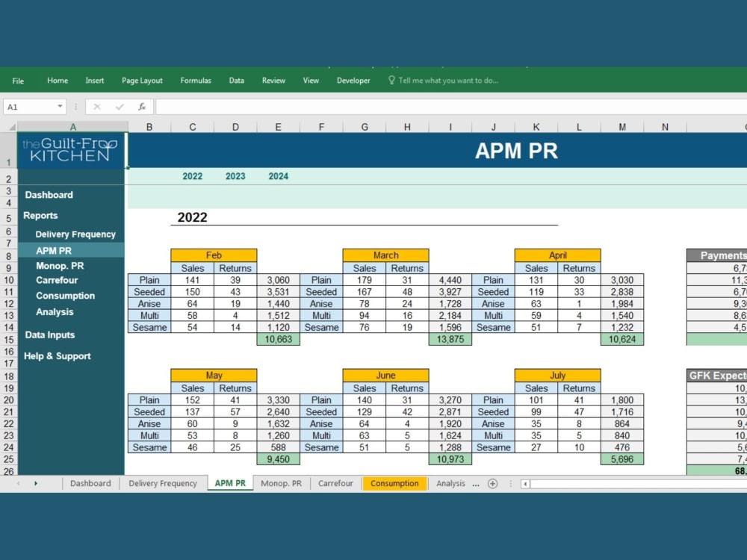Open the Formulas ribbon tab
747x560 pixels.
tap(195, 81)
